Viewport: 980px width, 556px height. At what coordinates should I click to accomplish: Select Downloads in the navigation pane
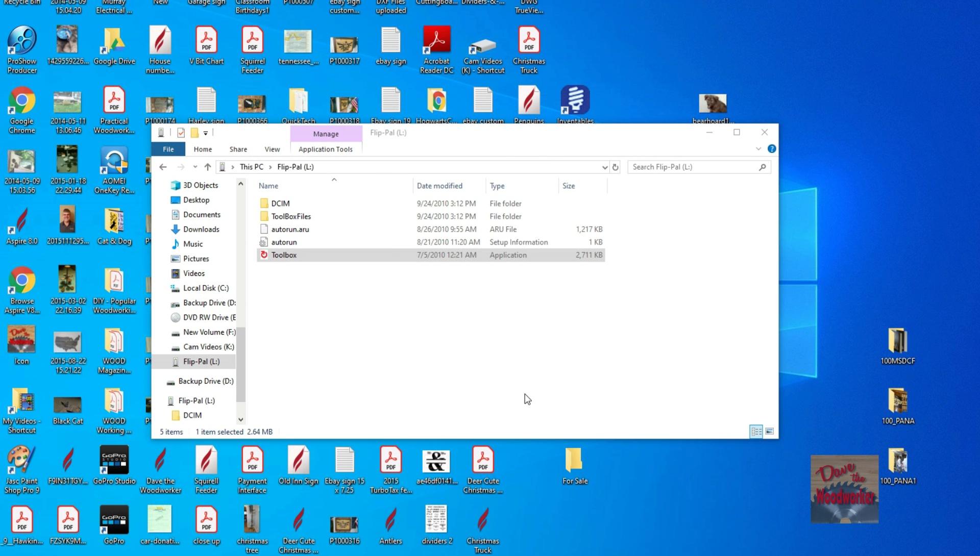pyautogui.click(x=201, y=230)
